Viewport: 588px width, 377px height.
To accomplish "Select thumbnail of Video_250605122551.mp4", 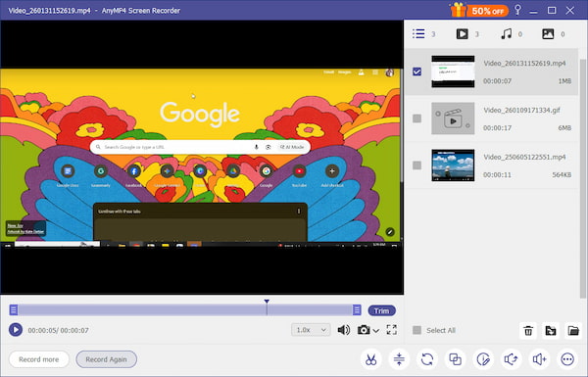I will click(453, 165).
